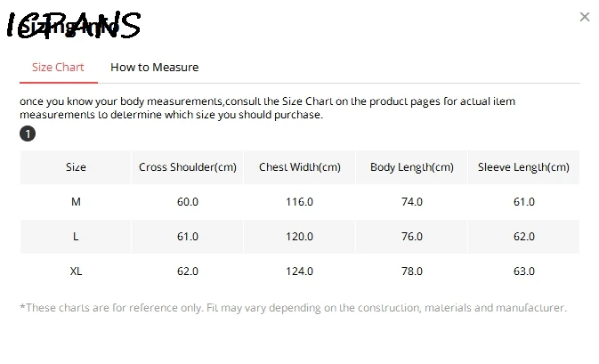Screen dimensions: 599x364
Task: Click the 124.0 chest width value
Action: point(299,271)
